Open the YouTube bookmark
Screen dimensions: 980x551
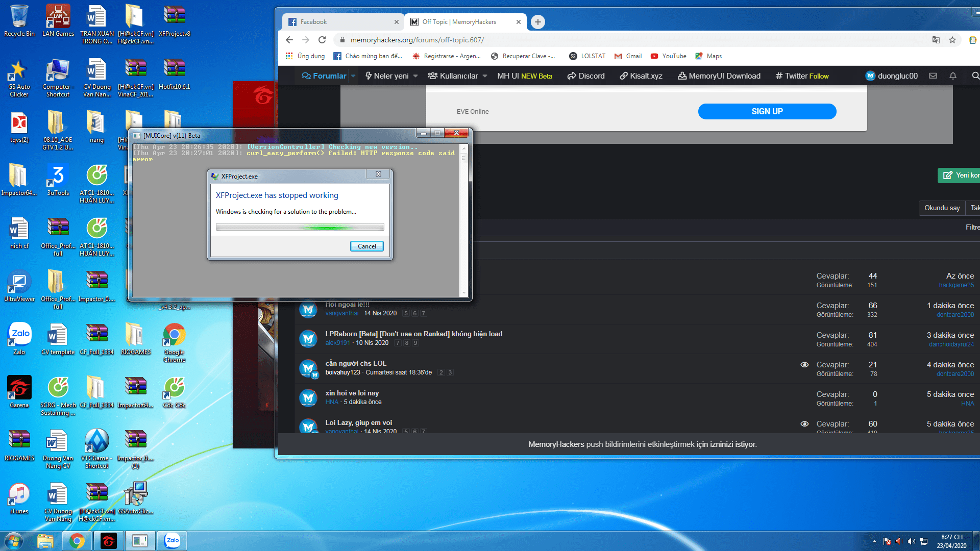(x=668, y=56)
